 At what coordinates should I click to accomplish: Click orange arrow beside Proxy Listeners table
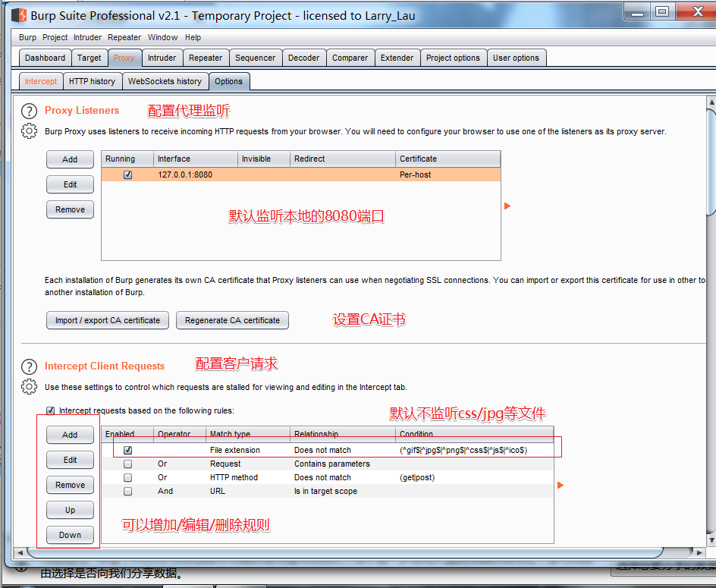click(x=507, y=206)
